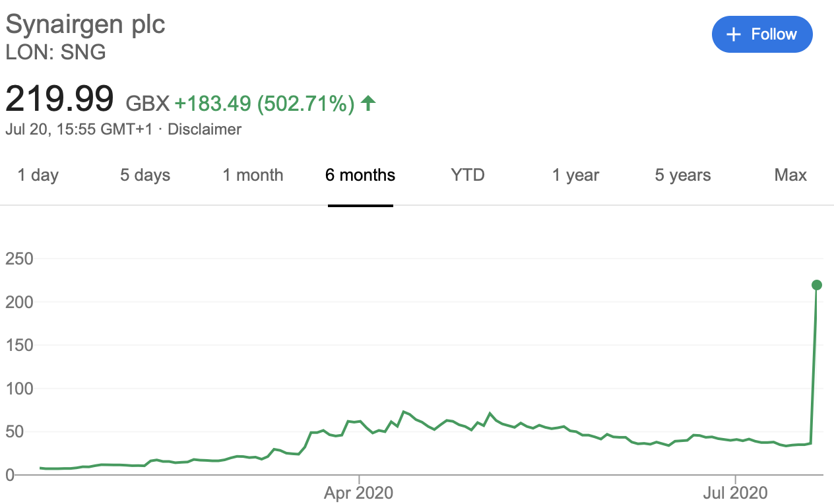Image resolution: width=834 pixels, height=504 pixels.
Task: Switch to YTD view
Action: coord(468,175)
